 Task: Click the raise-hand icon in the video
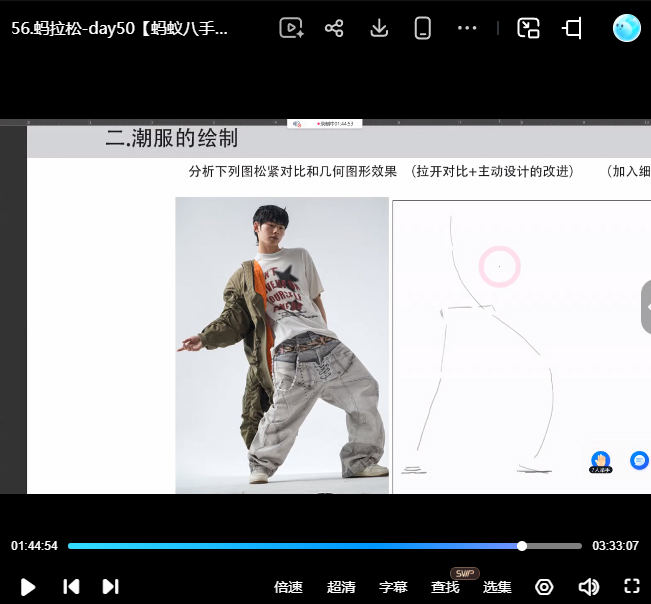(x=600, y=462)
